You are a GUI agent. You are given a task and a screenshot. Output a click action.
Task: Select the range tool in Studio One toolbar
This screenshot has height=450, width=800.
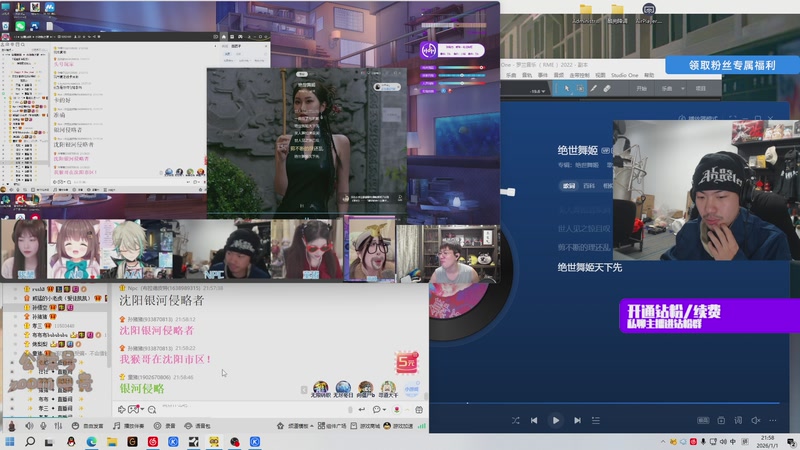pos(580,89)
